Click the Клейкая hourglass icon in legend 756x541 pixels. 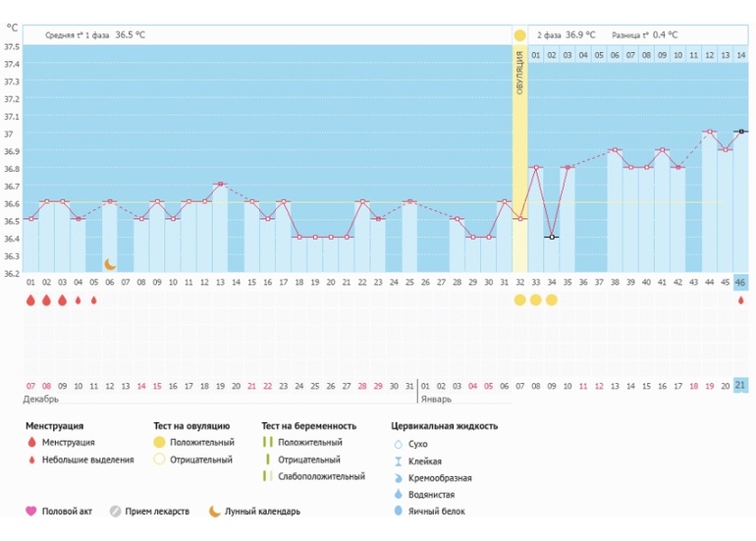(x=398, y=460)
